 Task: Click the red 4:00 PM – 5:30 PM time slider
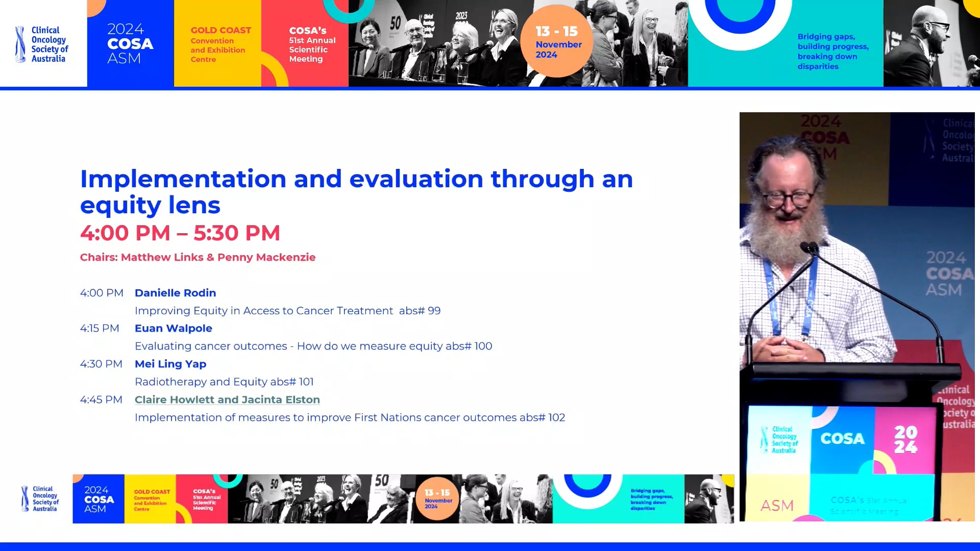click(x=180, y=233)
